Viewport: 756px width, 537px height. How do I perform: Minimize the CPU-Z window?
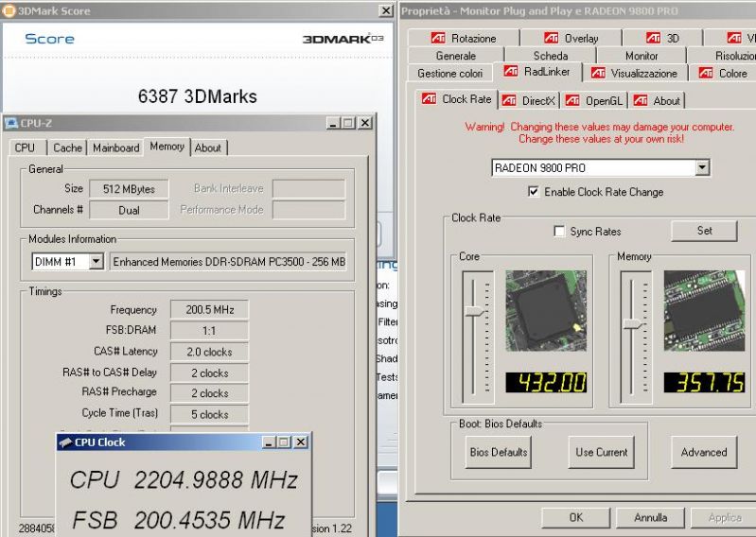tap(333, 123)
